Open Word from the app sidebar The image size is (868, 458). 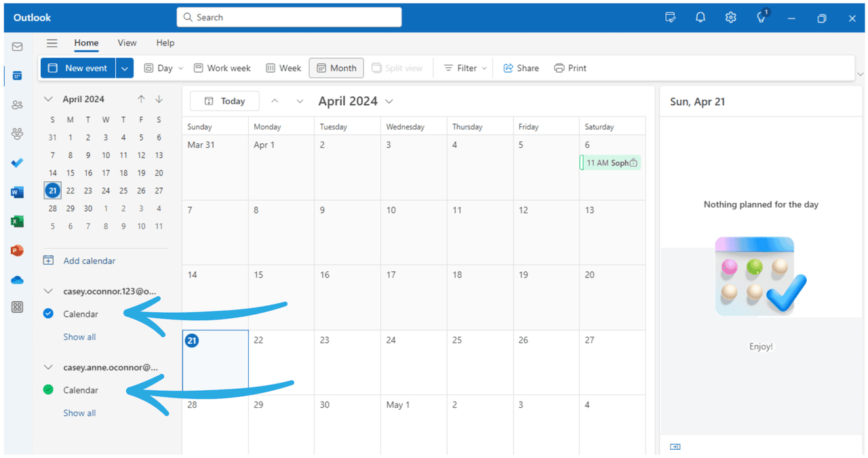[x=17, y=191]
